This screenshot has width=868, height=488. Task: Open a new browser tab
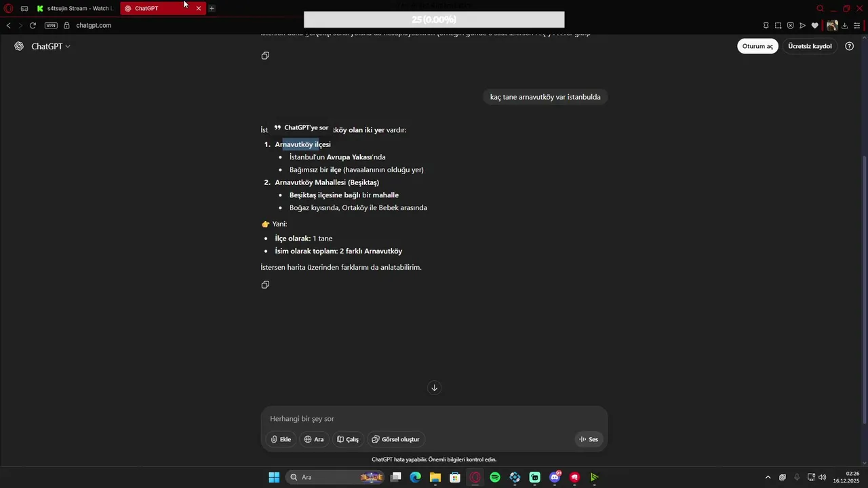click(x=212, y=8)
